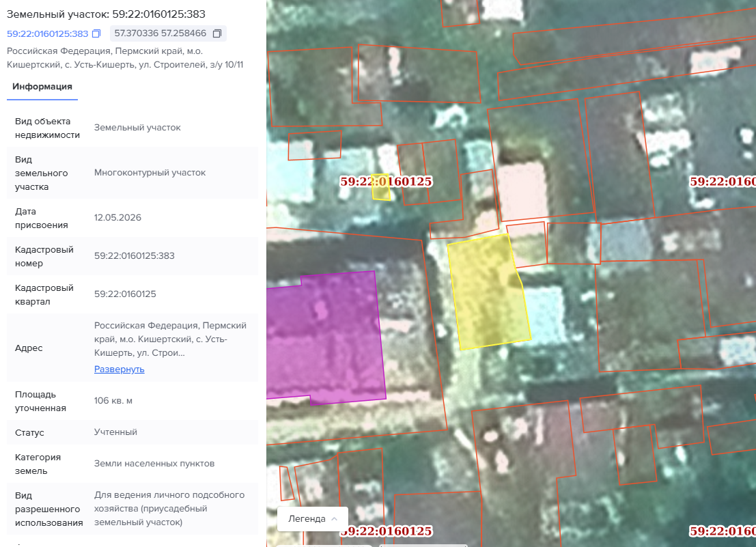The image size is (756, 547).
Task: Copy the cadastral number 59:22:0160125:383 with the copy icon
Action: [96, 33]
